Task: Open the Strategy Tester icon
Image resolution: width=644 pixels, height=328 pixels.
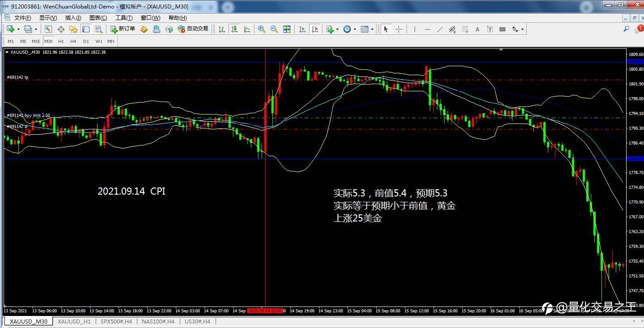Action: click(98, 29)
